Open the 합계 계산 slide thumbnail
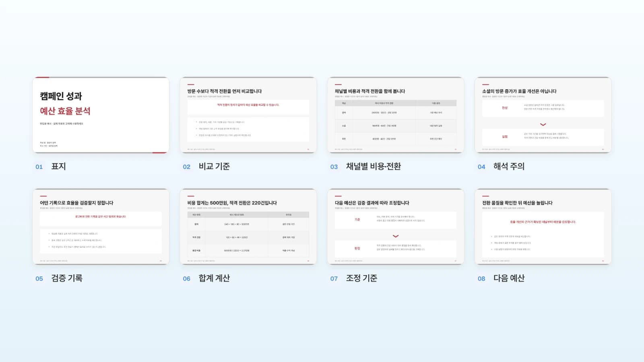 (x=248, y=227)
